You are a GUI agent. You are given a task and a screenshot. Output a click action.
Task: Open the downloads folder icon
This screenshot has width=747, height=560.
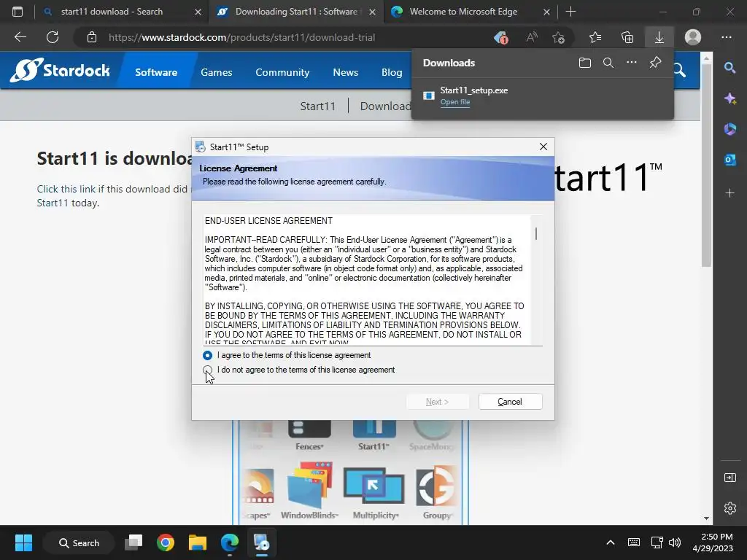(x=585, y=63)
